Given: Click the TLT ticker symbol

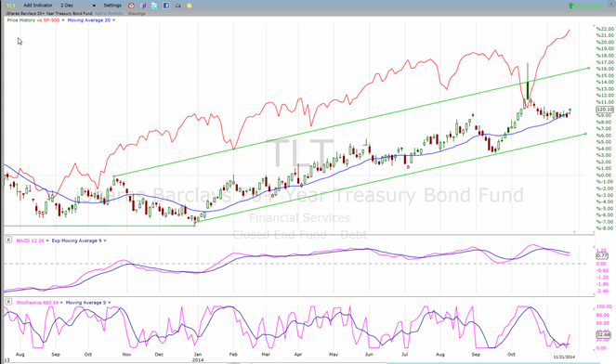Looking at the screenshot, I should click(11, 6).
